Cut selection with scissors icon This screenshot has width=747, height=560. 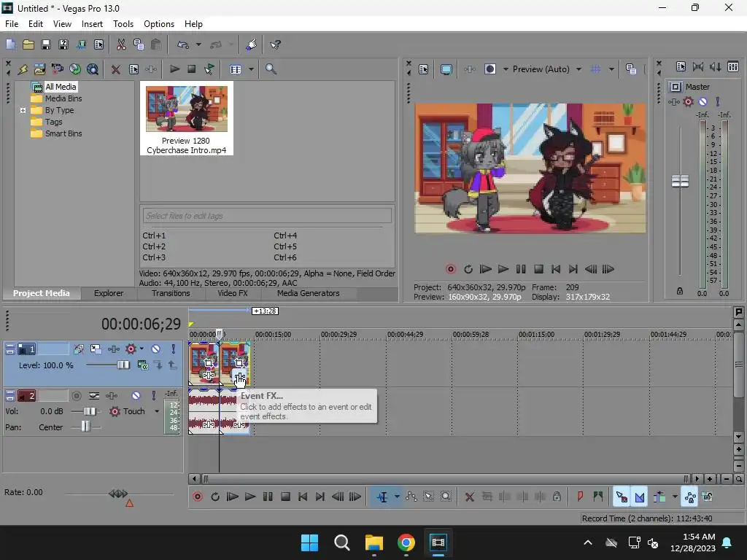pos(121,44)
